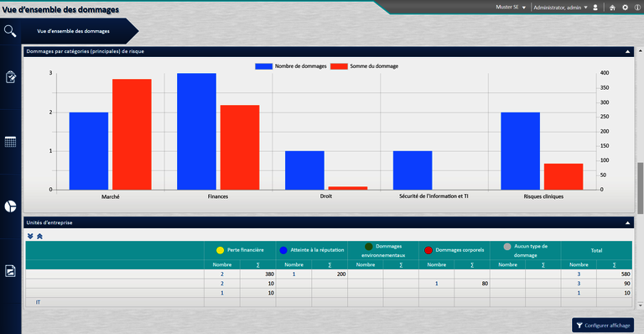This screenshot has width=644, height=334.
Task: Click the vertical scrollbar thumb
Action: (x=641, y=188)
